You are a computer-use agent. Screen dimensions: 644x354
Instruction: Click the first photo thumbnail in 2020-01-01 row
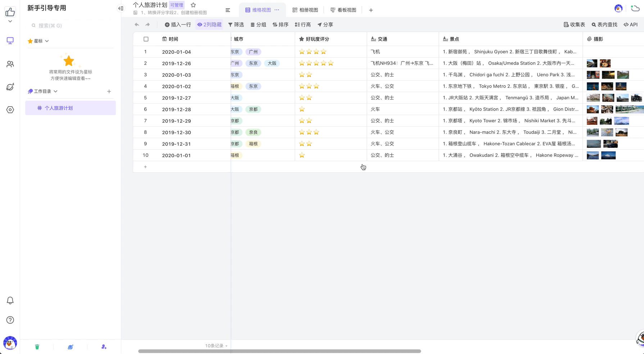pos(593,155)
